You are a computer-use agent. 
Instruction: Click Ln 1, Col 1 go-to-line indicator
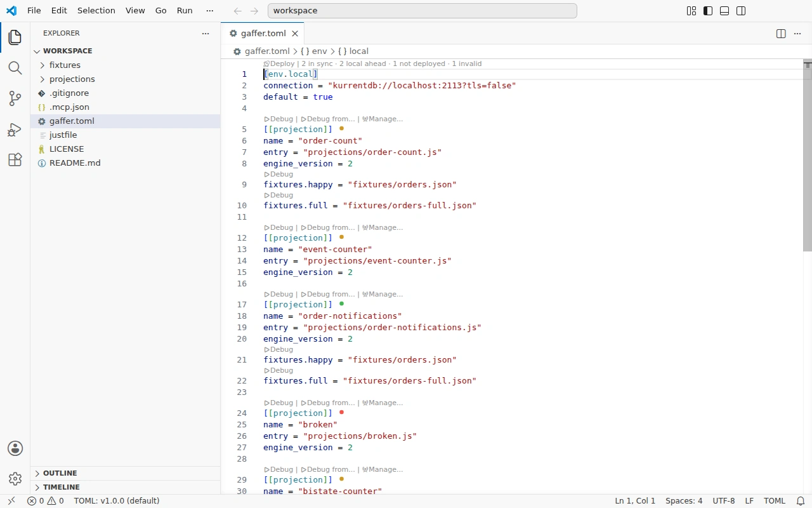pos(635,501)
